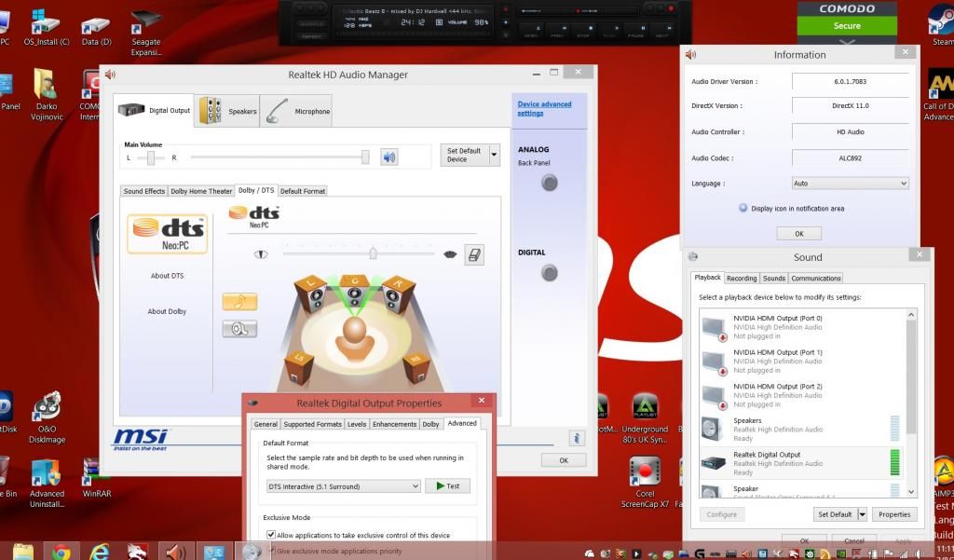This screenshot has height=560, width=954.
Task: Open the Set Default Device dropdown arrow
Action: click(494, 156)
